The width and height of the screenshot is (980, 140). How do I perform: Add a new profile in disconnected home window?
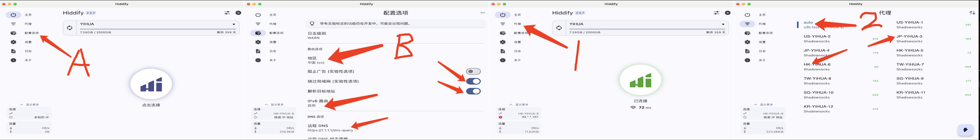coord(238,13)
